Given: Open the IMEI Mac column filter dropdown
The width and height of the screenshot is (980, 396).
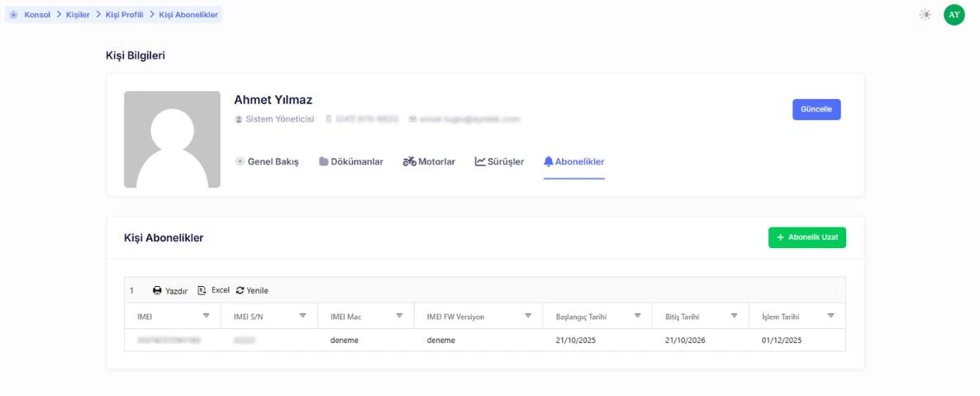Looking at the screenshot, I should [399, 316].
